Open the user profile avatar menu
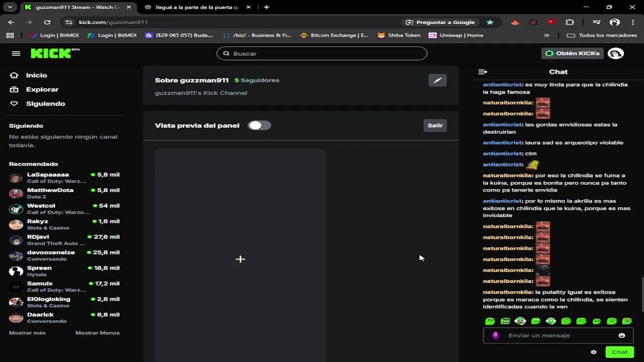Image resolution: width=644 pixels, height=362 pixels. click(x=615, y=53)
